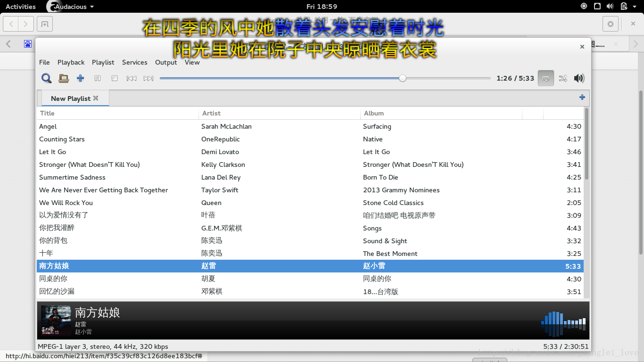The height and width of the screenshot is (362, 644).
Task: Click artist Sarah McLachlan
Action: click(x=226, y=126)
